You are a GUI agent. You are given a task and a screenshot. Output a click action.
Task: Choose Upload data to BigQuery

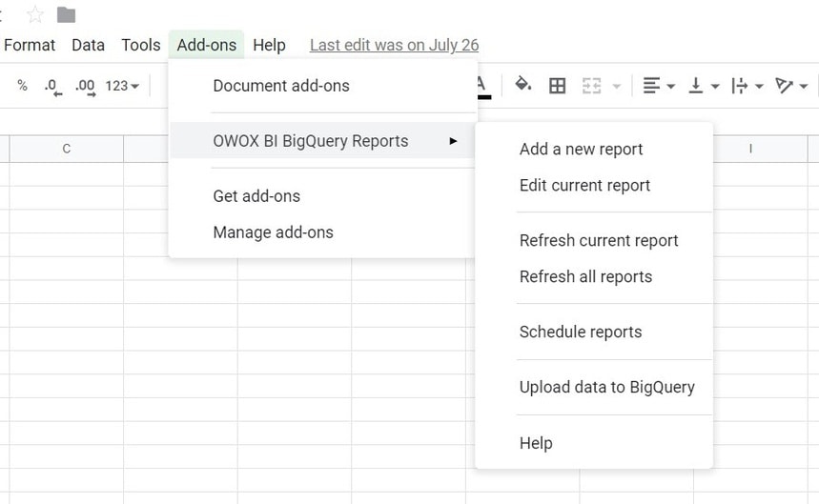[x=606, y=387]
